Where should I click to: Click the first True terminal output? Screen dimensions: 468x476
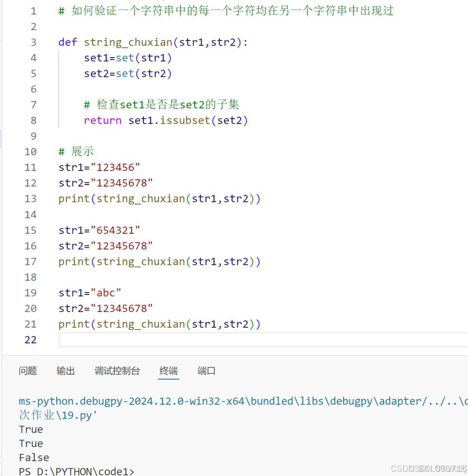click(x=31, y=429)
